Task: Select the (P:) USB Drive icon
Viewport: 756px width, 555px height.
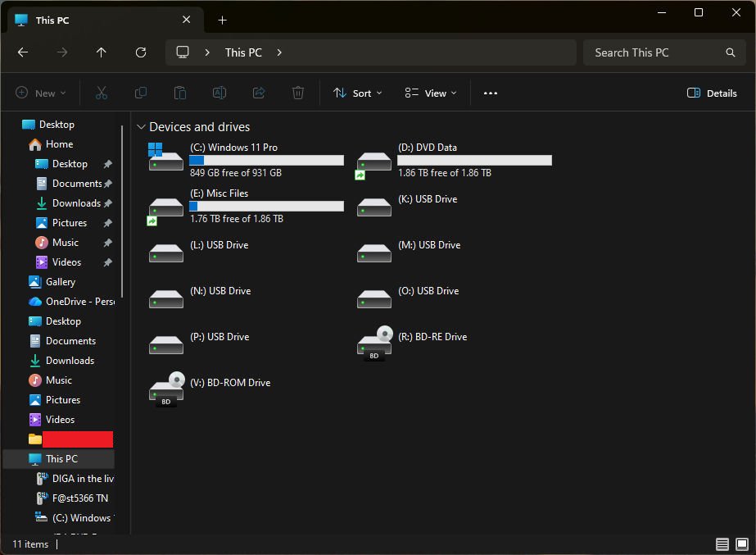Action: [x=166, y=345]
